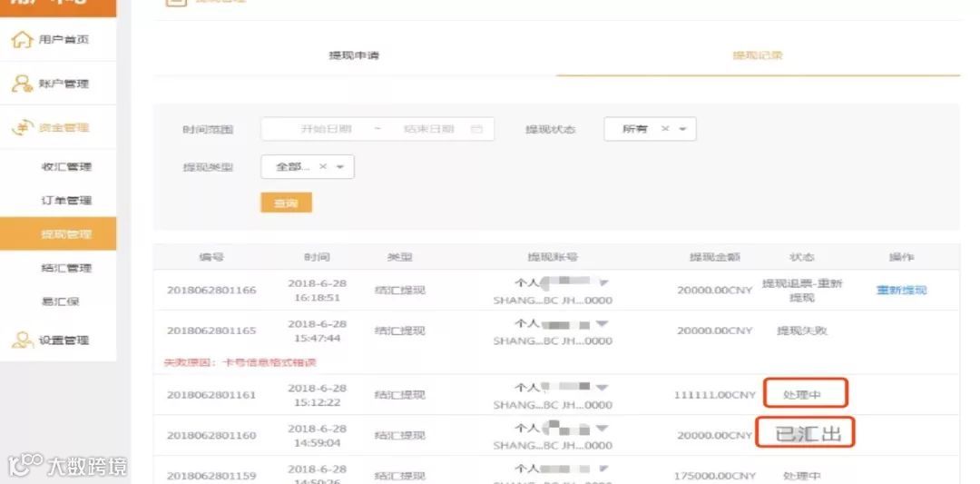Click timestamp 2018-6-28 14:59:04
The width and height of the screenshot is (980, 484).
[317, 435]
